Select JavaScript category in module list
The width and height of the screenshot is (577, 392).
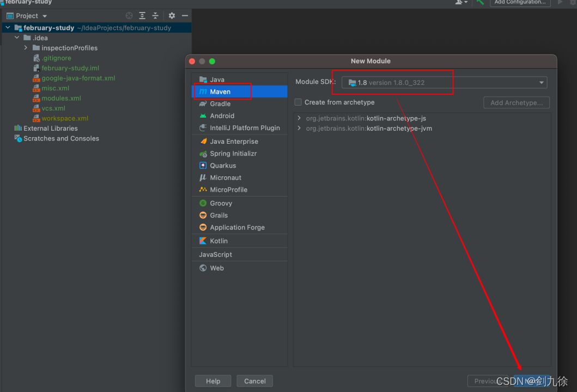(x=240, y=254)
